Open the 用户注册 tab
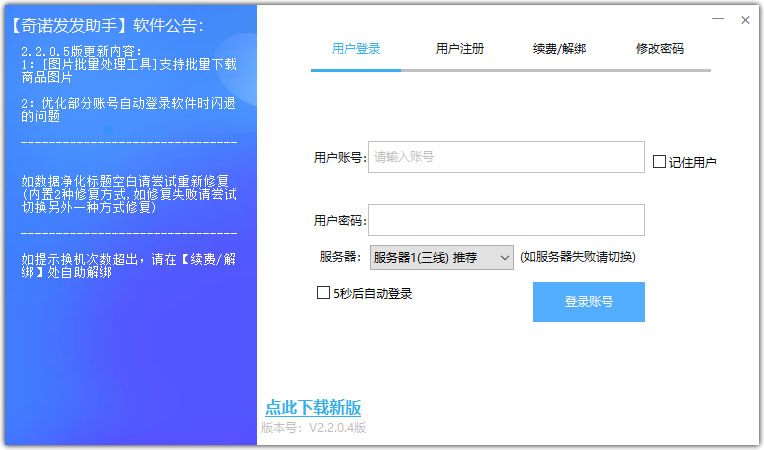The width and height of the screenshot is (764, 450). pyautogui.click(x=459, y=49)
